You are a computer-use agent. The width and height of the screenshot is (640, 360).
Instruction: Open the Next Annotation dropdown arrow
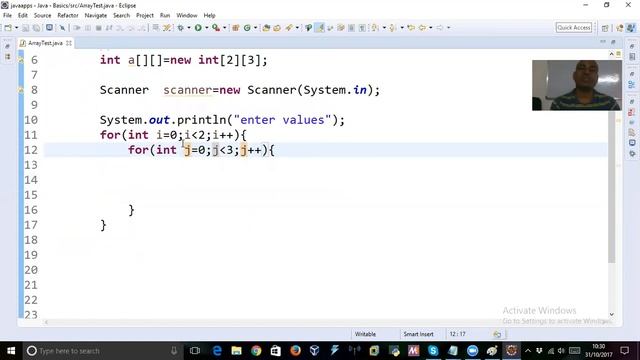tap(384, 28)
